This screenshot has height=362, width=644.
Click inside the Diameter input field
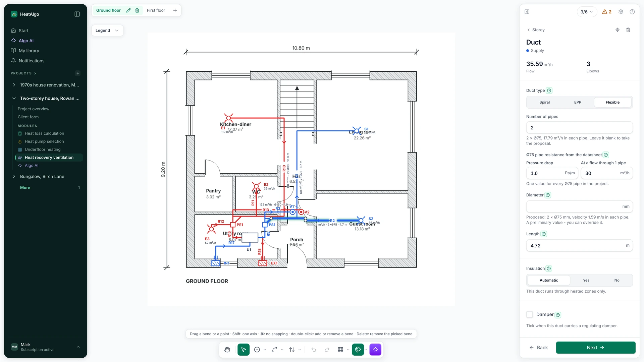(x=579, y=206)
